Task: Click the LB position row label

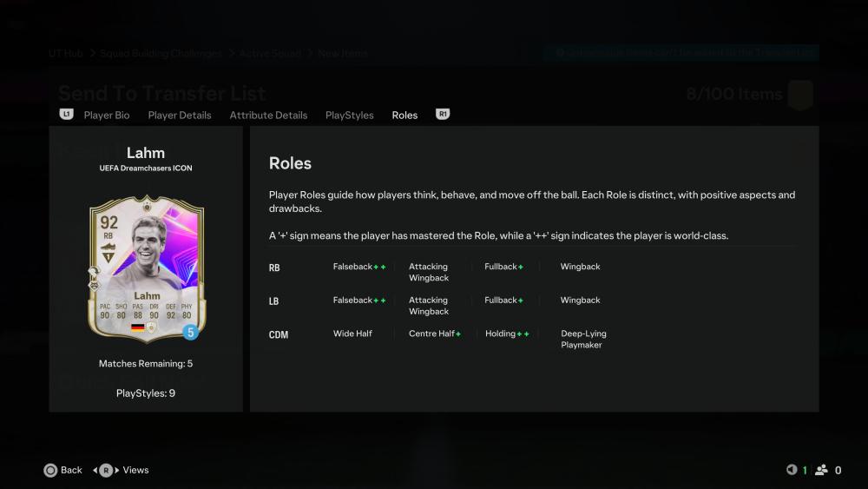Action: pos(274,301)
